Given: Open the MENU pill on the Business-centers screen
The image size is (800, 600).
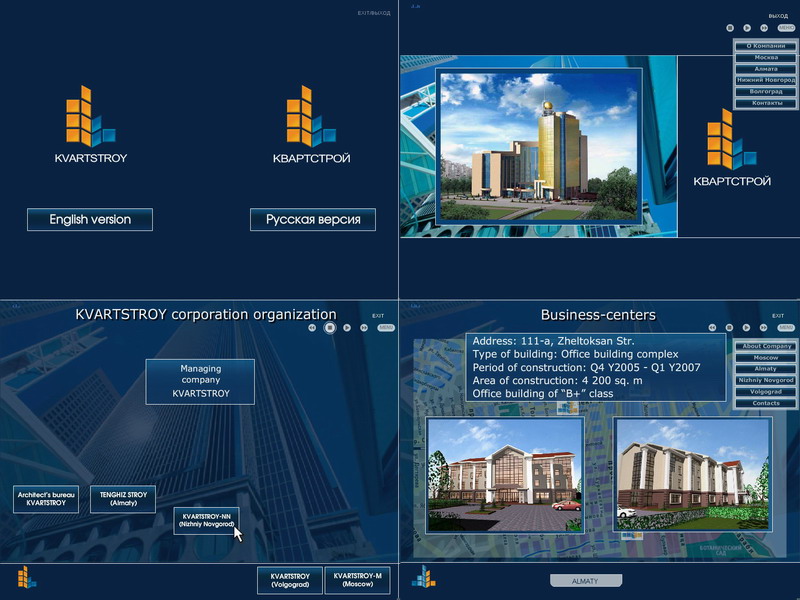Looking at the screenshot, I should click(x=786, y=327).
